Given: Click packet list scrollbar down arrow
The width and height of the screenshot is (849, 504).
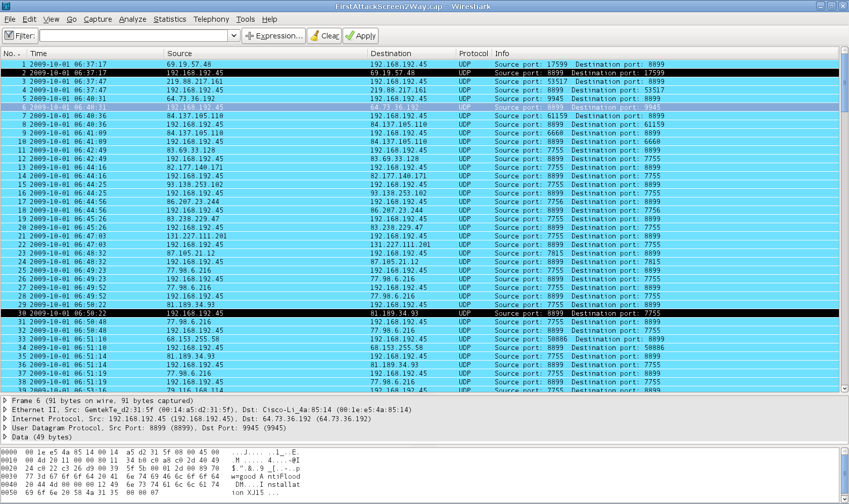Looking at the screenshot, I should [x=844, y=388].
